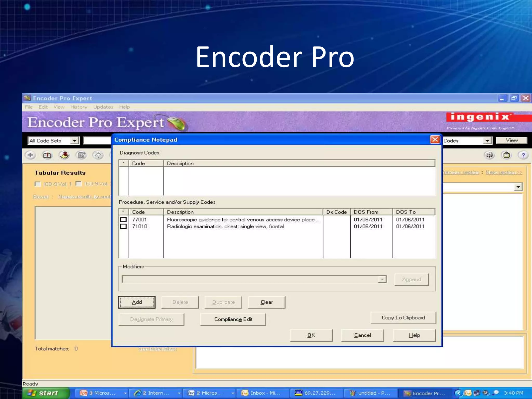Open the section dropdown below Next section
Image resolution: width=532 pixels, height=399 pixels.
tap(518, 187)
